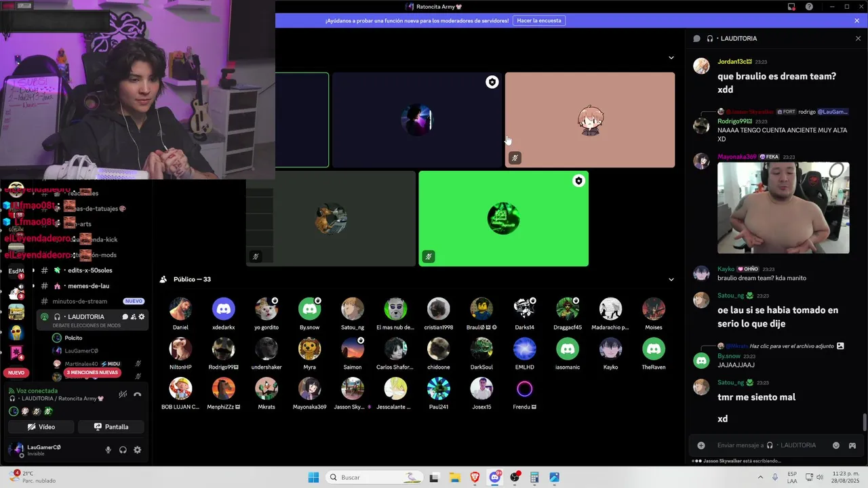This screenshot has width=868, height=488.
Task: Open Mayonaka369's GIF in chat
Action: pyautogui.click(x=783, y=207)
